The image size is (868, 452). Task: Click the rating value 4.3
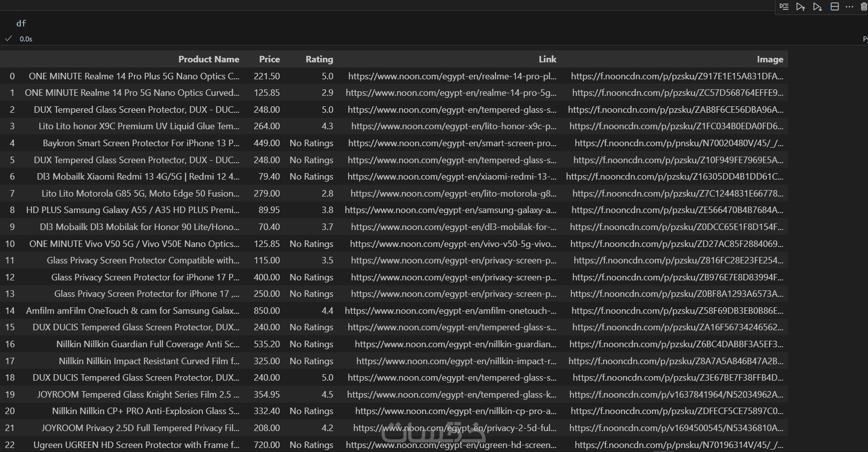point(328,126)
